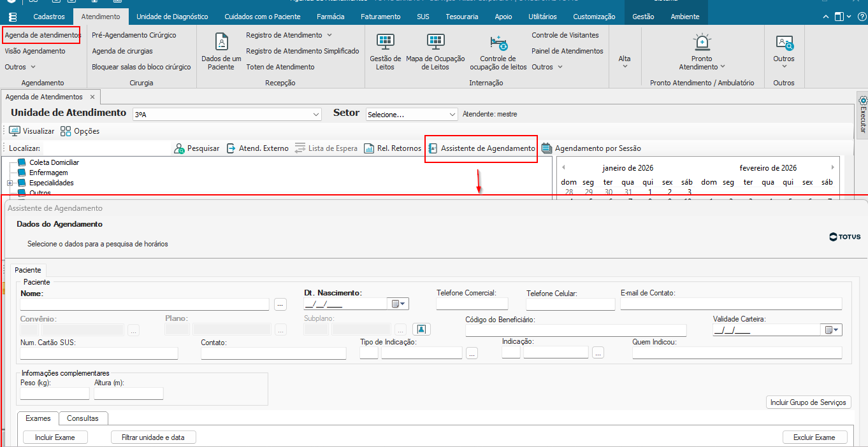The image size is (868, 447).
Task: Click the Agendamento por Sessão icon
Action: pyautogui.click(x=546, y=148)
